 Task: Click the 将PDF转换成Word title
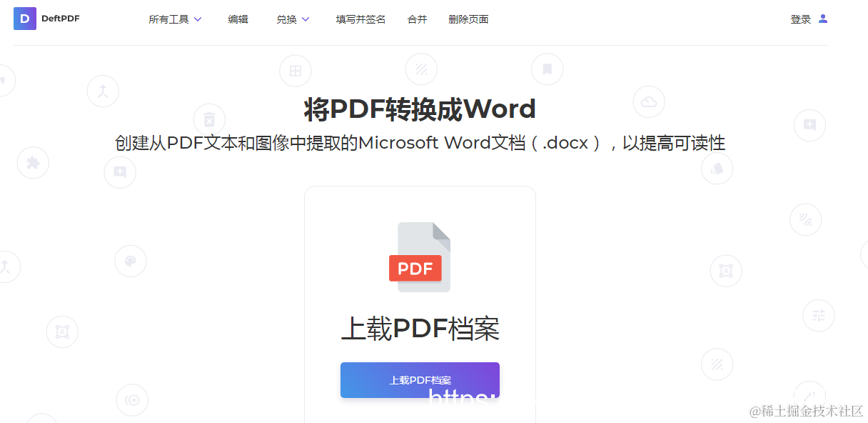(420, 109)
